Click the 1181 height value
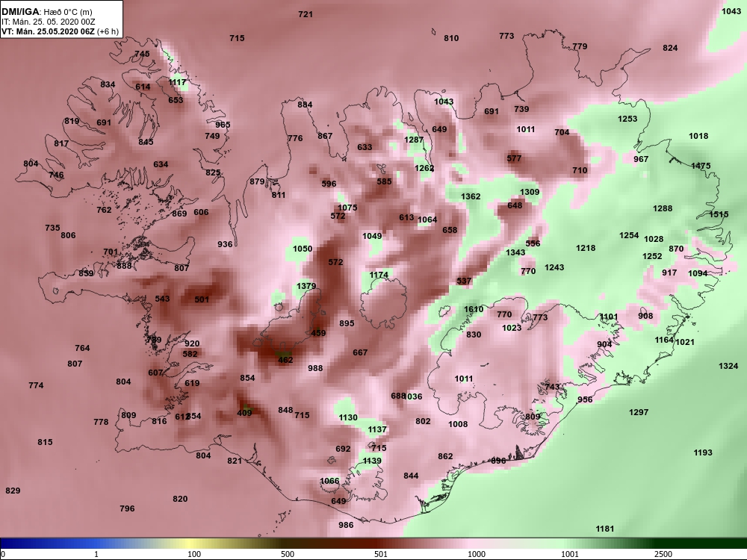The height and width of the screenshot is (560, 747). pos(604,529)
